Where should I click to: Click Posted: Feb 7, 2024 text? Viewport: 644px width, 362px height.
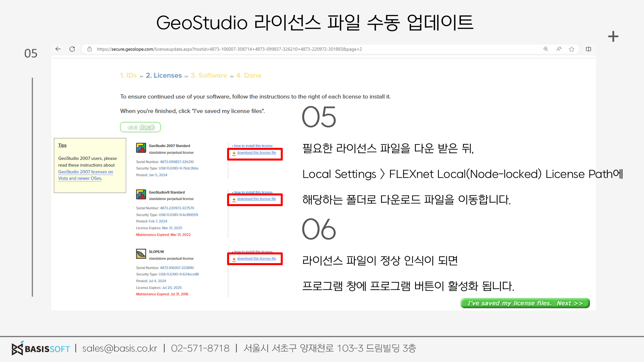[x=152, y=221]
